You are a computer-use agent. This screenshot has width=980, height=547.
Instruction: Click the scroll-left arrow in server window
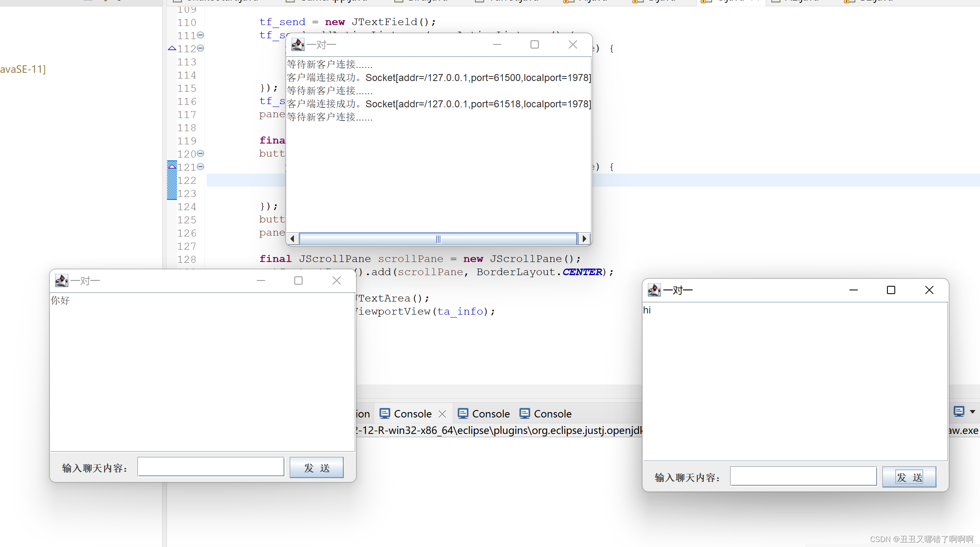[292, 239]
